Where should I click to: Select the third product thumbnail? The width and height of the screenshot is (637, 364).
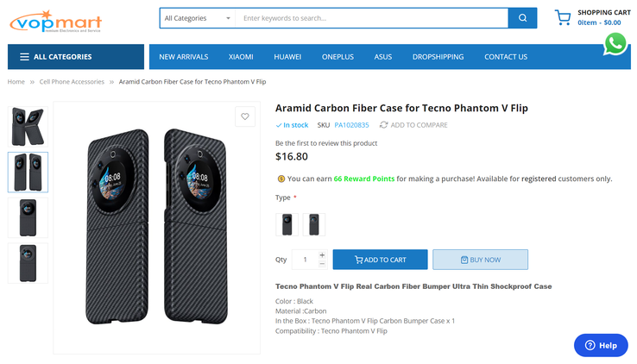tap(28, 217)
